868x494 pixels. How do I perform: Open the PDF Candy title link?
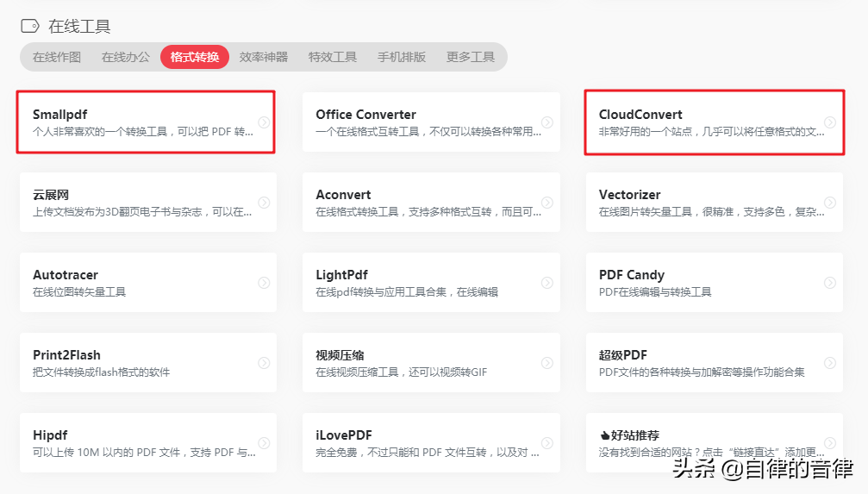tap(632, 275)
